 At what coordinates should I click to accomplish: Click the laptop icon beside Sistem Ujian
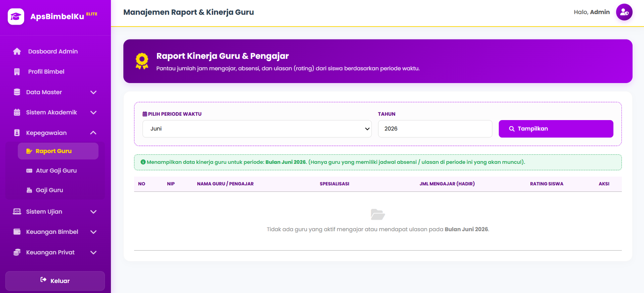tap(17, 212)
